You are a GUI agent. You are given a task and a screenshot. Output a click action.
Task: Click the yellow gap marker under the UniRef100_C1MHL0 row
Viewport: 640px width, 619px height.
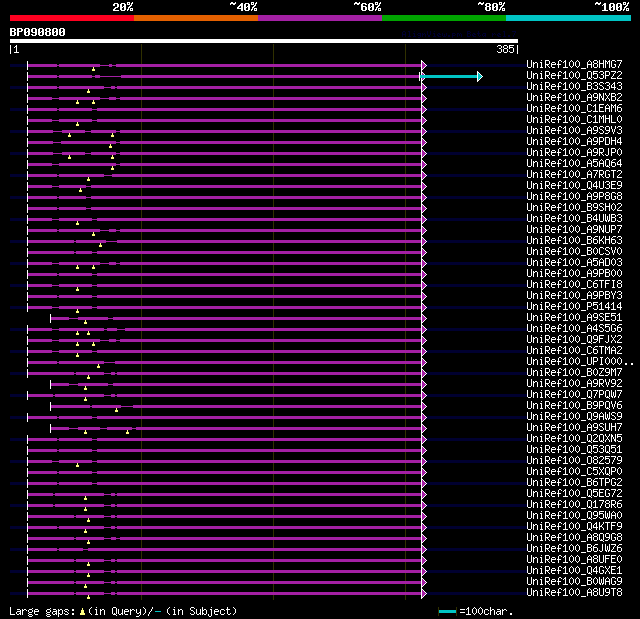click(x=78, y=124)
